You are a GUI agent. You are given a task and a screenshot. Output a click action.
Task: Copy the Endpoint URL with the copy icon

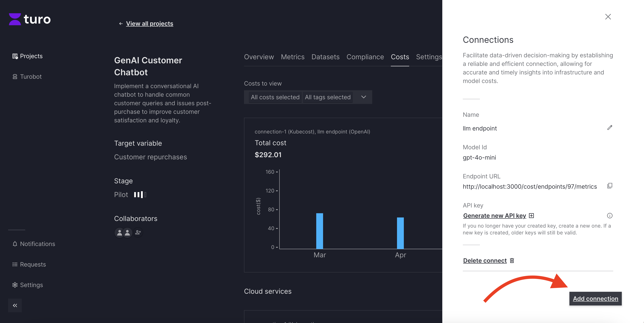point(610,186)
